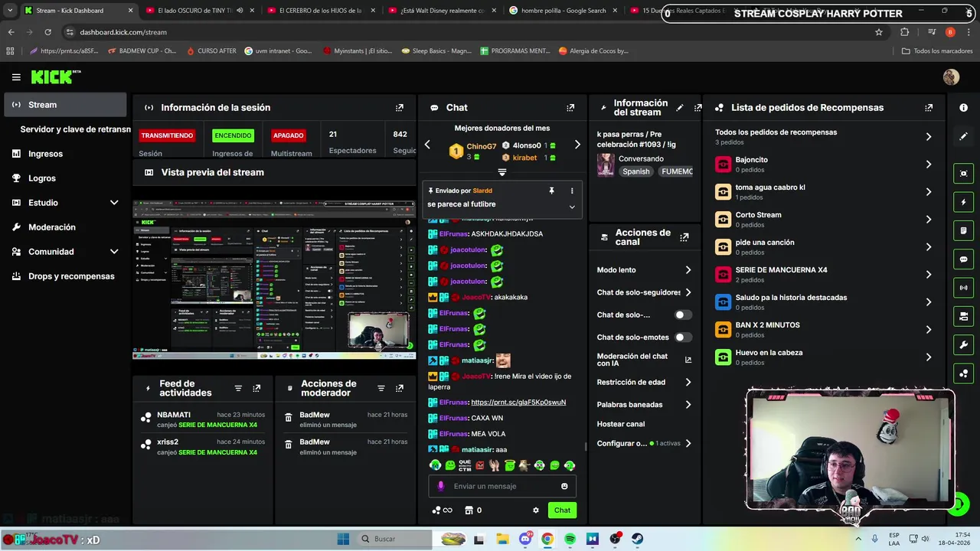The image size is (980, 551).
Task: Pop out the Acciones de moderador panel
Action: [400, 389]
